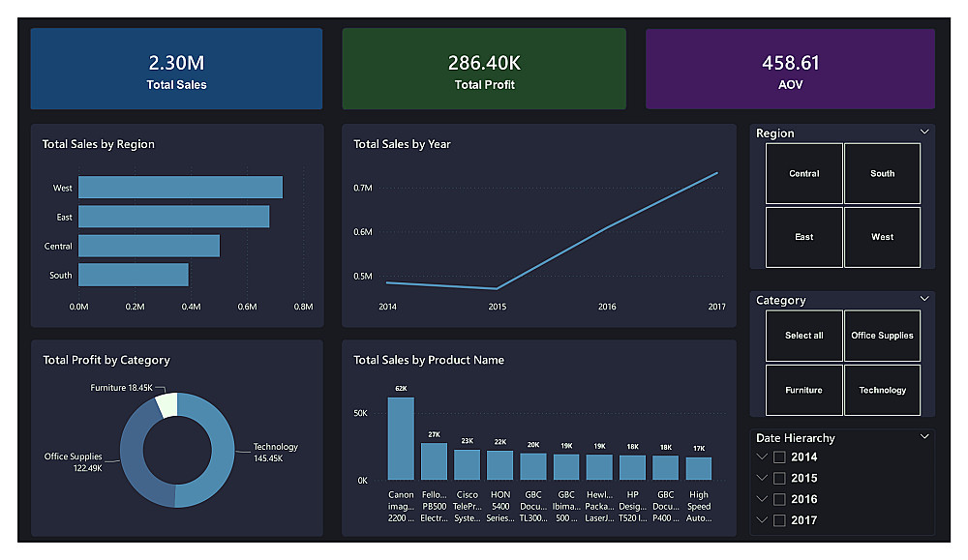Click the Total Sales by Year title
The height and width of the screenshot is (560, 968).
pyautogui.click(x=402, y=144)
